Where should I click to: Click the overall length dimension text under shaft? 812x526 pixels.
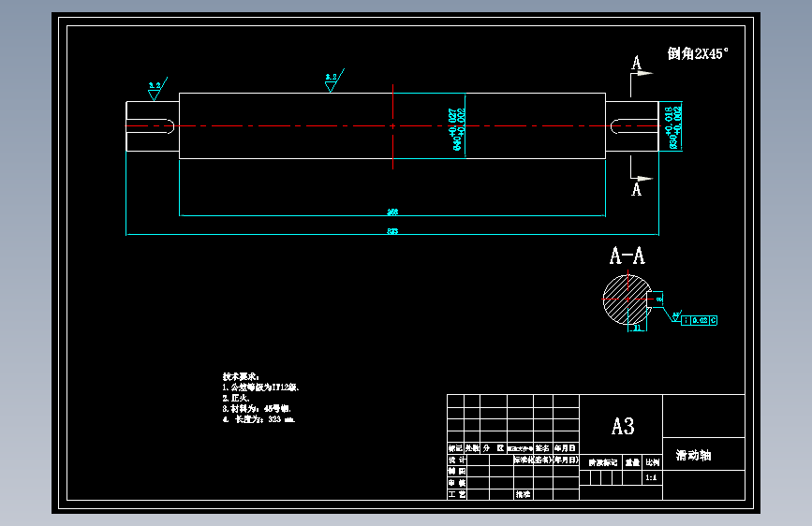pyautogui.click(x=392, y=231)
